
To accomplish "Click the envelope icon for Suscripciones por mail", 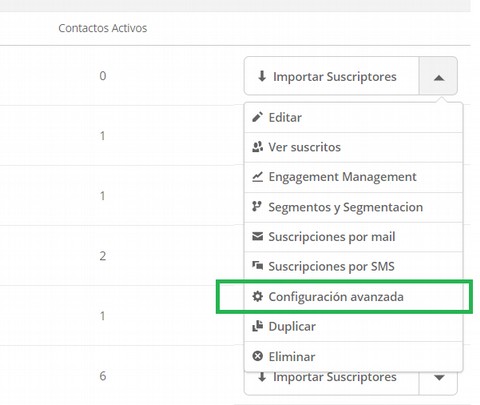I will [x=257, y=236].
